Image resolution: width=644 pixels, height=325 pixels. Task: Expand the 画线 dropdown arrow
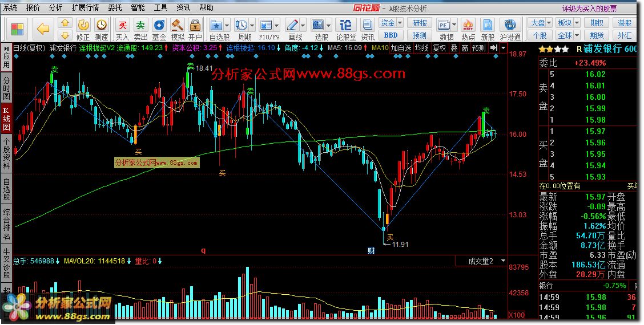click(303, 26)
